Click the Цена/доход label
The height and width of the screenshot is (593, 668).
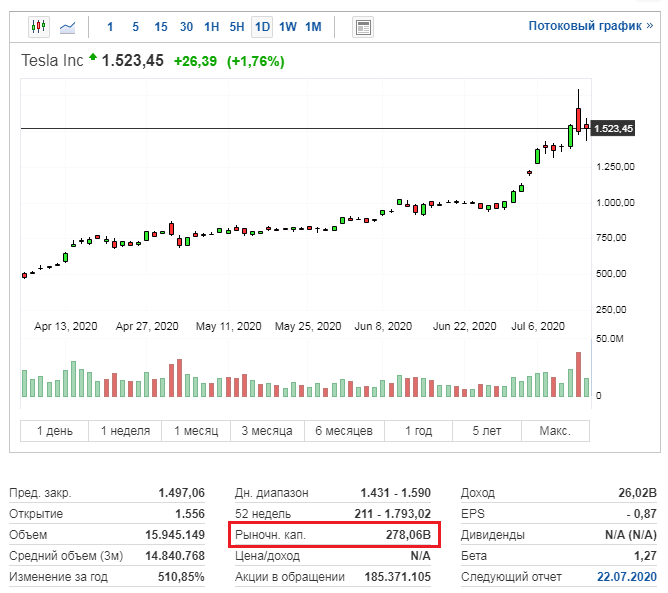[268, 556]
